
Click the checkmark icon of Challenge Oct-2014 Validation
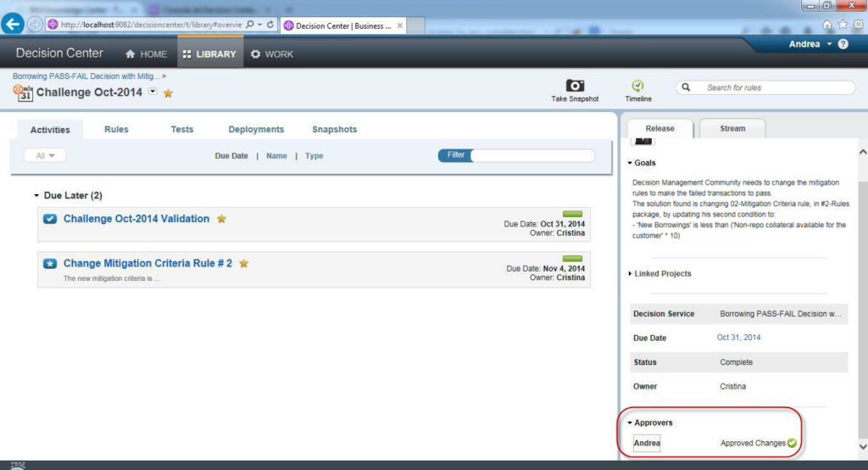tap(50, 219)
